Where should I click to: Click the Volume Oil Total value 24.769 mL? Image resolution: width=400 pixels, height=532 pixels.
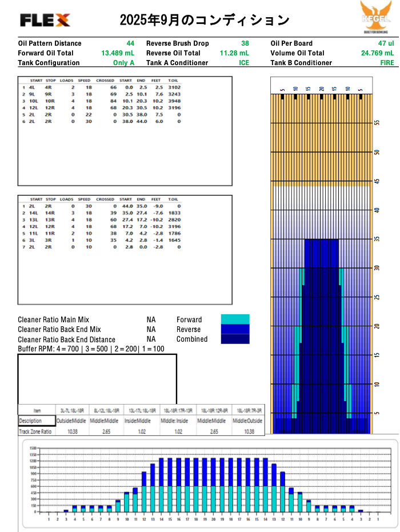click(x=377, y=53)
